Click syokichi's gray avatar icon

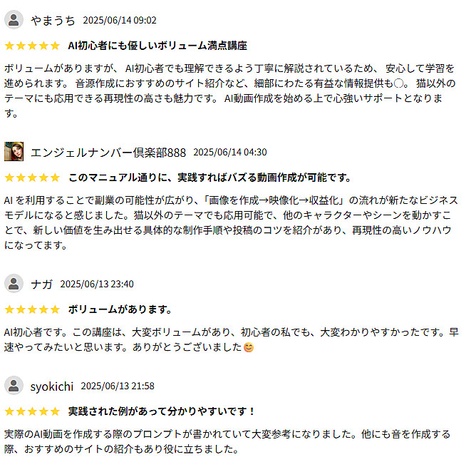tap(14, 386)
